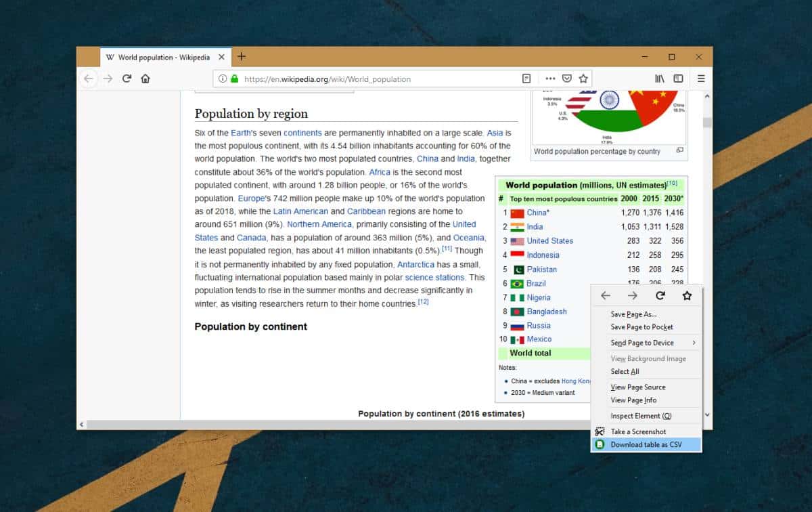
Task: Open View Page Info
Action: pyautogui.click(x=646, y=400)
